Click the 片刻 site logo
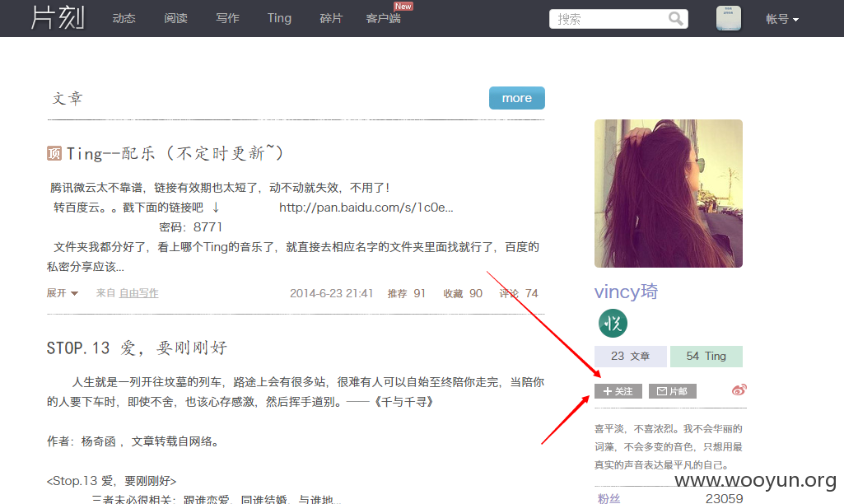 pyautogui.click(x=57, y=18)
